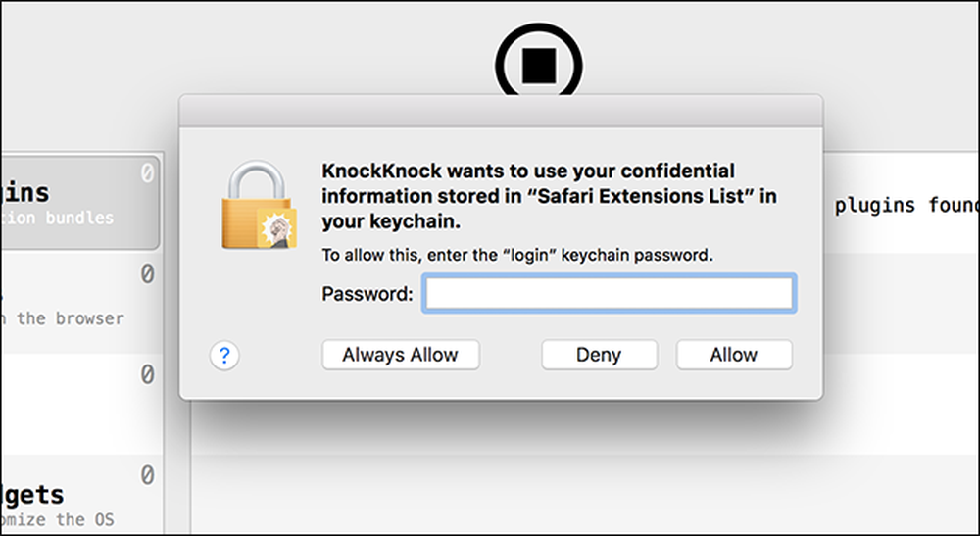Select the blank third sidebar category row
The image size is (980, 536).
tap(81, 404)
